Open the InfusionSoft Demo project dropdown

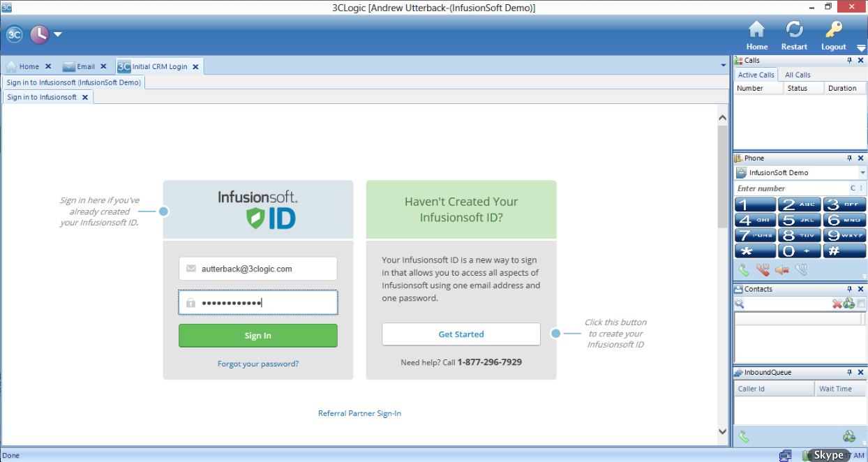[x=862, y=172]
